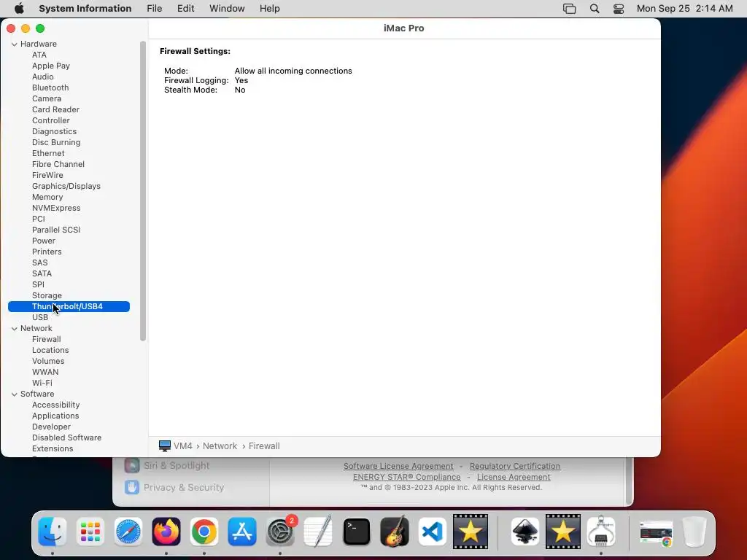Open Privacy & Security in Settings window
This screenshot has height=560, width=747.
pyautogui.click(x=183, y=488)
